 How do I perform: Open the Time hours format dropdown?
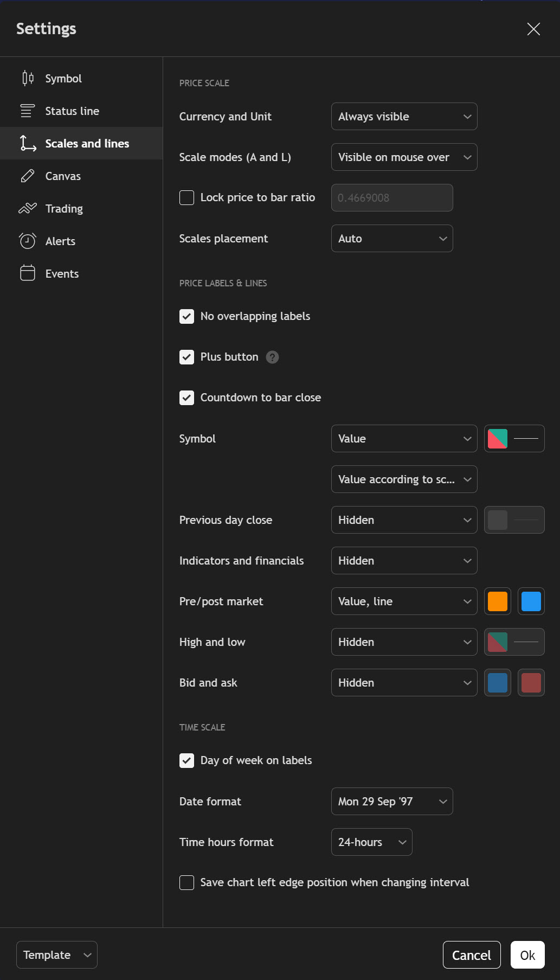click(371, 842)
